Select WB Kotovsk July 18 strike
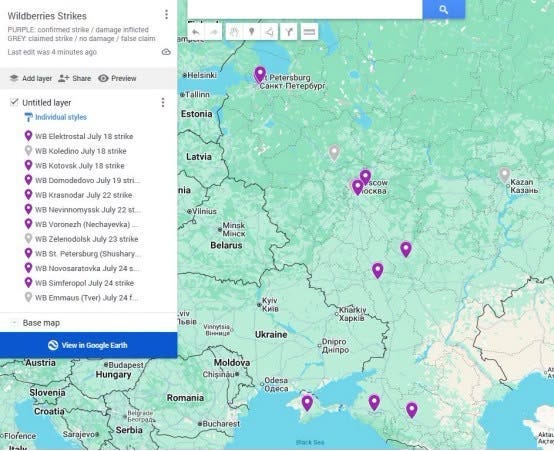The width and height of the screenshot is (554, 451). pyautogui.click(x=74, y=166)
